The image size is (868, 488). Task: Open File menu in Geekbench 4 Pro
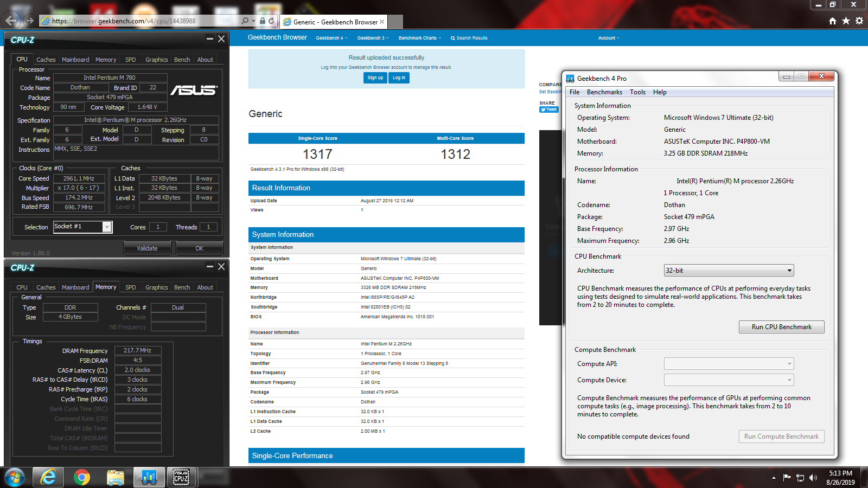pos(575,92)
